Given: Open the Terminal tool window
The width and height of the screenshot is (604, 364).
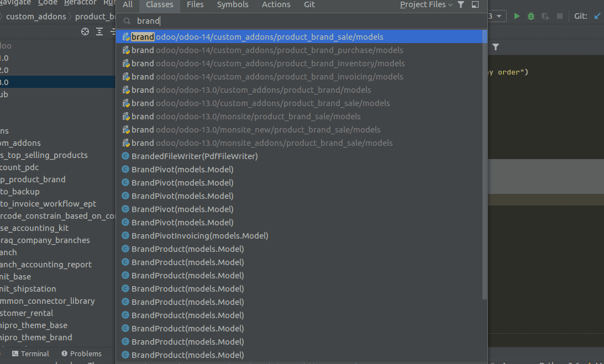Looking at the screenshot, I should [30, 354].
